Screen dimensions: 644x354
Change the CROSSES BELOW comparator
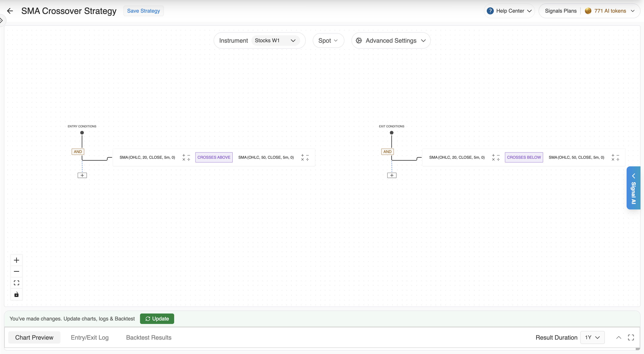coord(524,157)
